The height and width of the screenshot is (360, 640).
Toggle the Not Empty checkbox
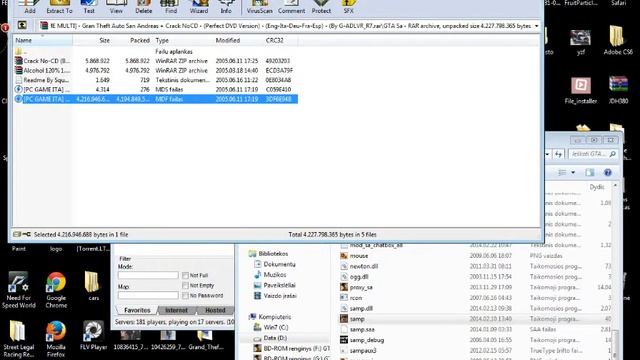[x=185, y=285]
